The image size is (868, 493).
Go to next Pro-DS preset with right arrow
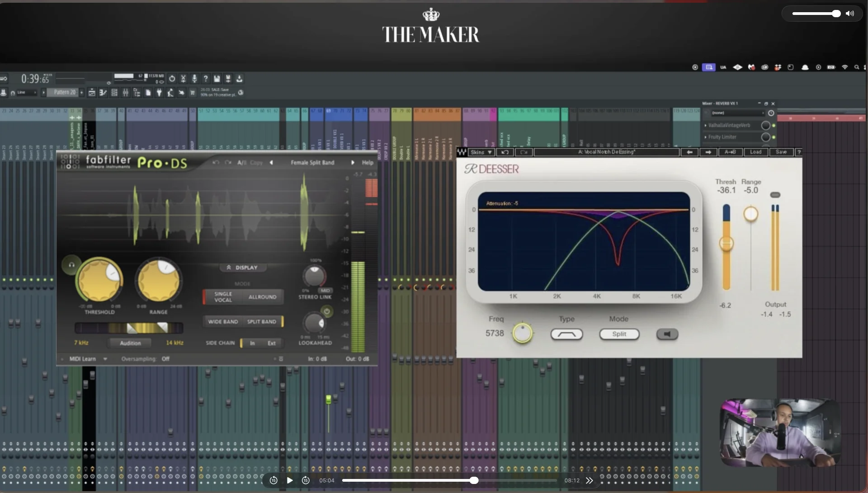[353, 162]
